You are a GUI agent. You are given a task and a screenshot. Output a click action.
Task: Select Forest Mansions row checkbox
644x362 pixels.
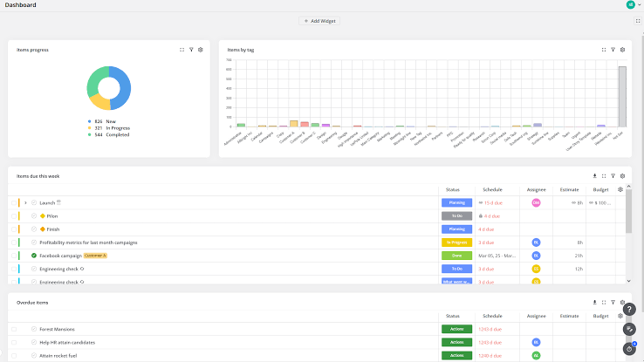(14, 329)
